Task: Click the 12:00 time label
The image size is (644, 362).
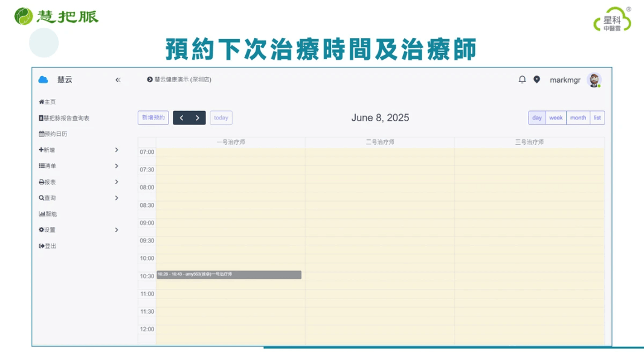Action: 147,329
